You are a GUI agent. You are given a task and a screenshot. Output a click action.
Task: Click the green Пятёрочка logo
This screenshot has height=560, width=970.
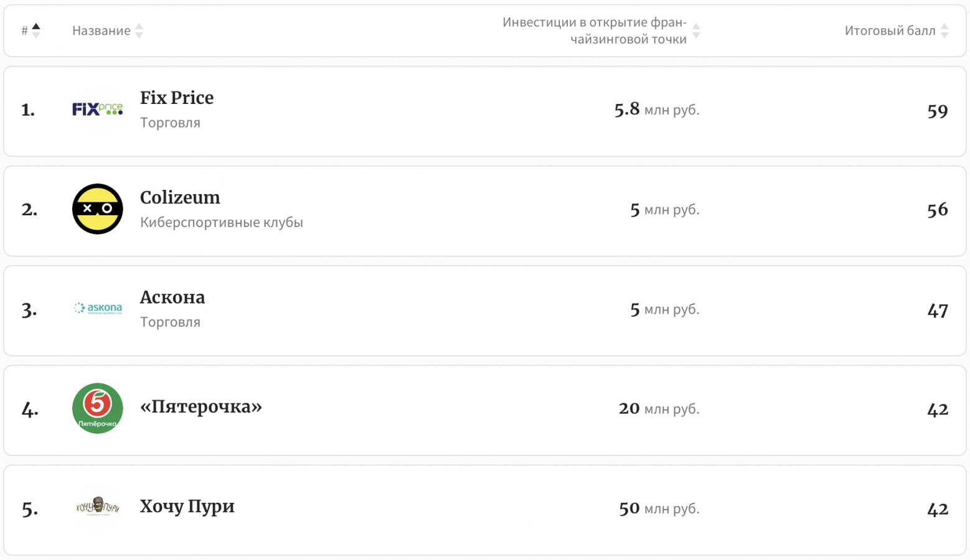(x=98, y=408)
